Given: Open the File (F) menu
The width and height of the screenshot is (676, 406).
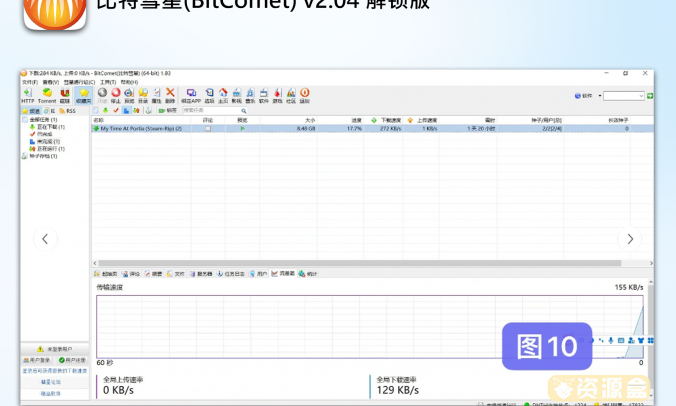Looking at the screenshot, I should 30,82.
